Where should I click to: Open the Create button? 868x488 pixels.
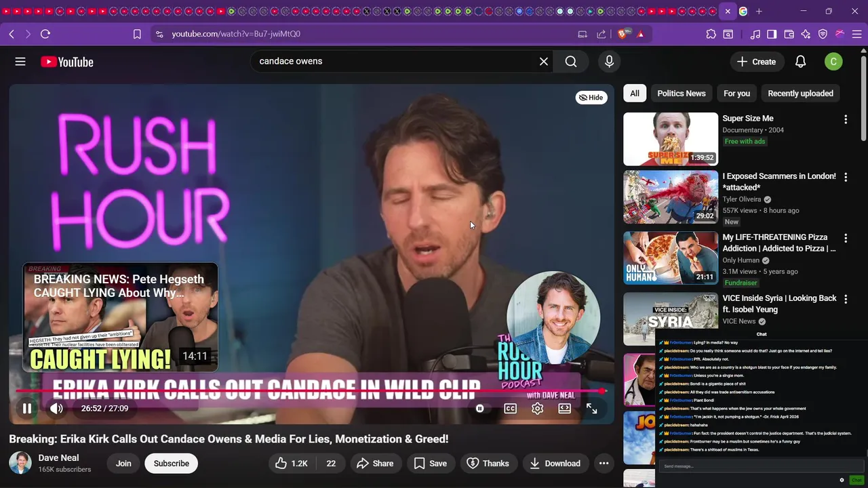(x=757, y=62)
